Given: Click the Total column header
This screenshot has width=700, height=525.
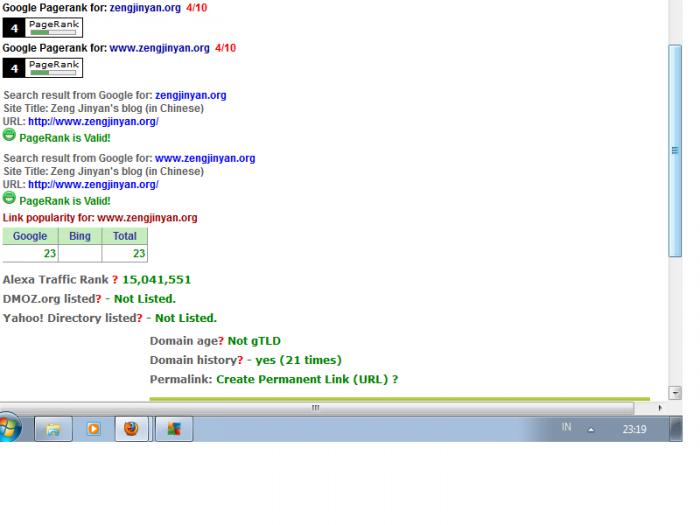Looking at the screenshot, I should click(x=125, y=236).
